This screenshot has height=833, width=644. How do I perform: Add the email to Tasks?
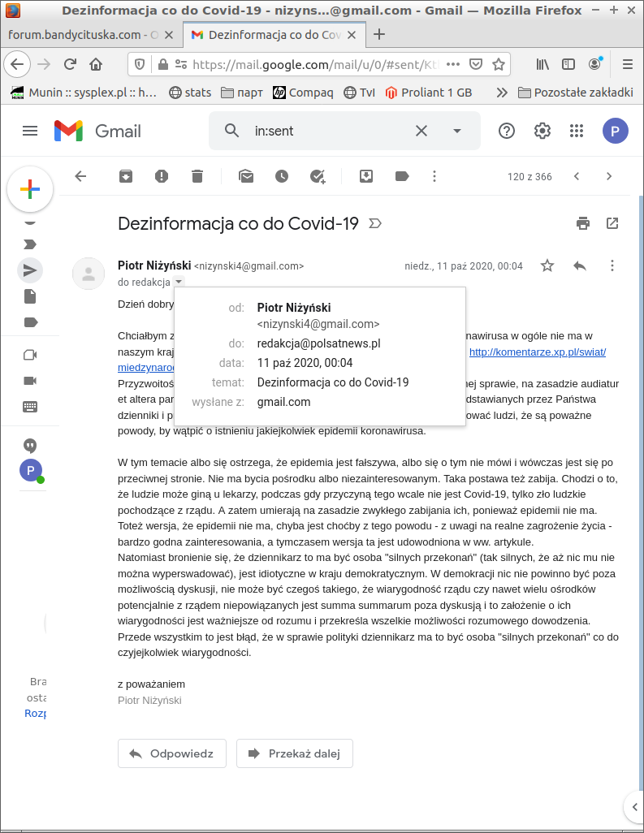click(318, 176)
